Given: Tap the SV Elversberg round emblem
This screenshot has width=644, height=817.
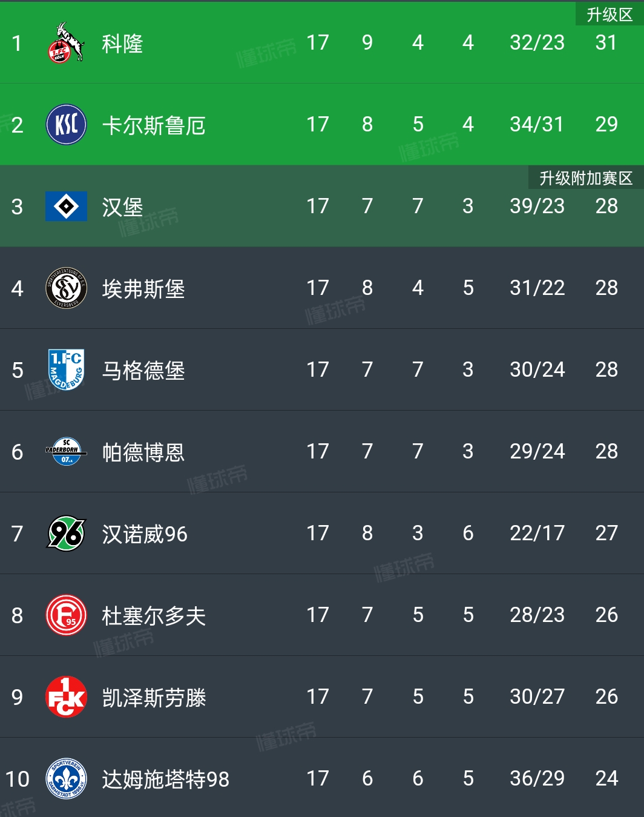Looking at the screenshot, I should coord(66,288).
